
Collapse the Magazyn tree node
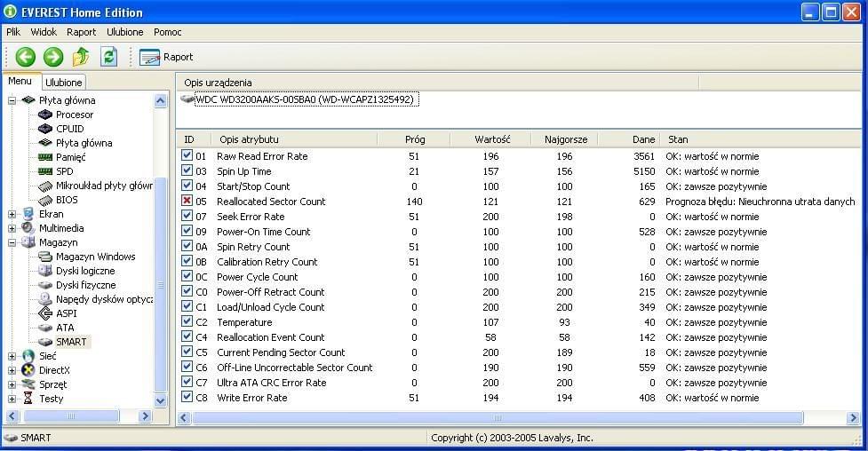[12, 242]
